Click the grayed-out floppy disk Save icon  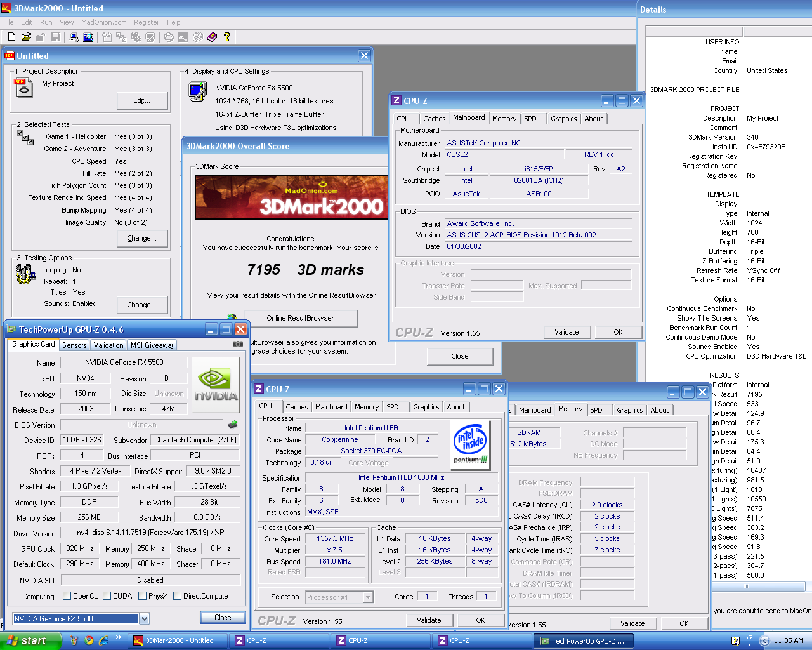coord(55,37)
